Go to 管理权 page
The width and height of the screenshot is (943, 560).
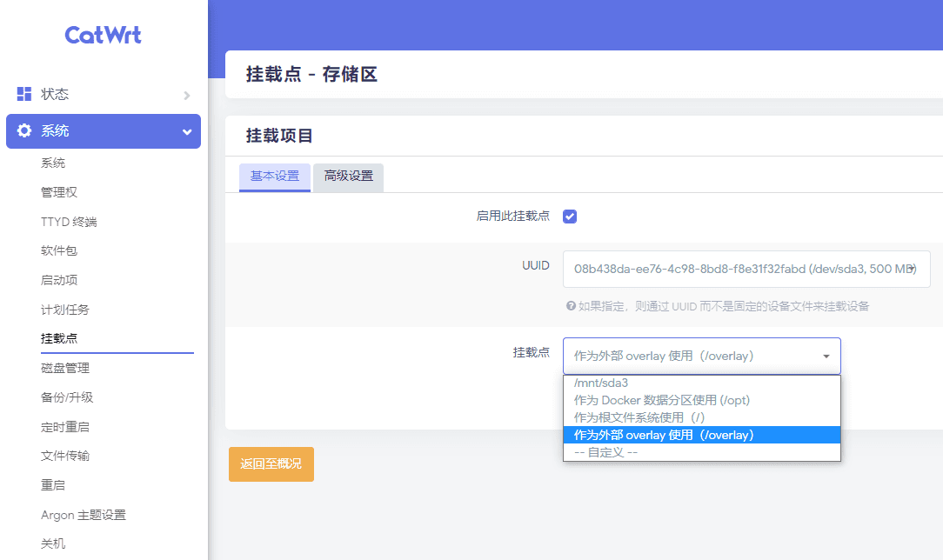(x=59, y=192)
